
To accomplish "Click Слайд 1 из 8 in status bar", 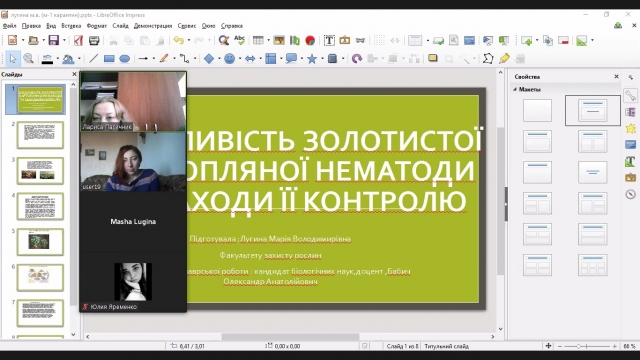I will coord(402,346).
